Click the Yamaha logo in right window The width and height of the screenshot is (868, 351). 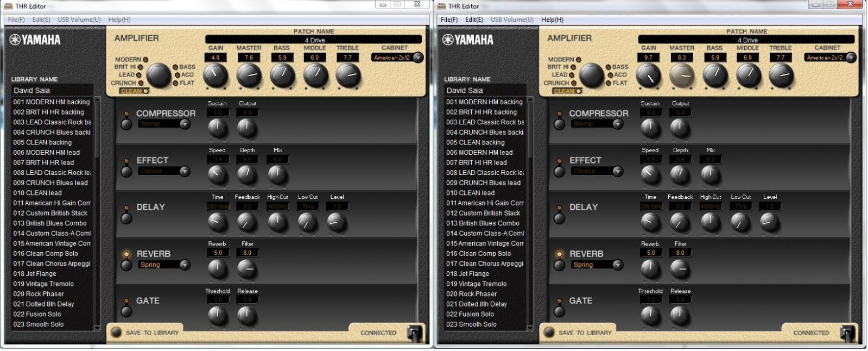(x=468, y=40)
